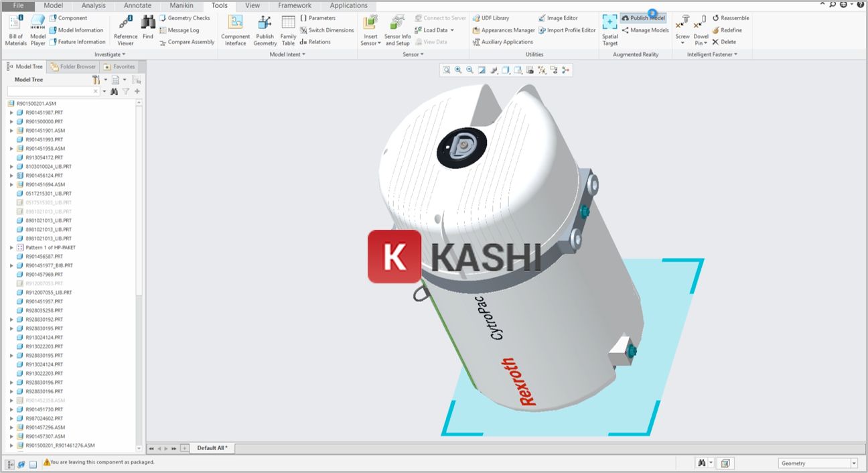The width and height of the screenshot is (868, 473).
Task: Click the Publish Geometry icon
Action: [265, 30]
